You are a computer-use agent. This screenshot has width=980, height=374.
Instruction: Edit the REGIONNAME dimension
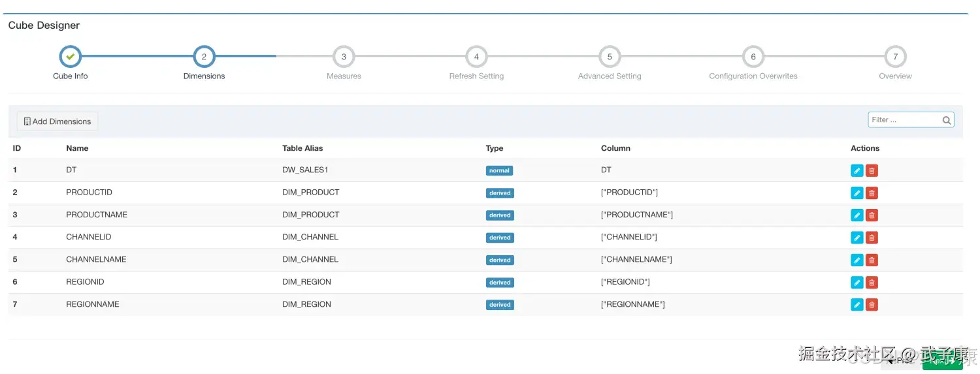857,305
